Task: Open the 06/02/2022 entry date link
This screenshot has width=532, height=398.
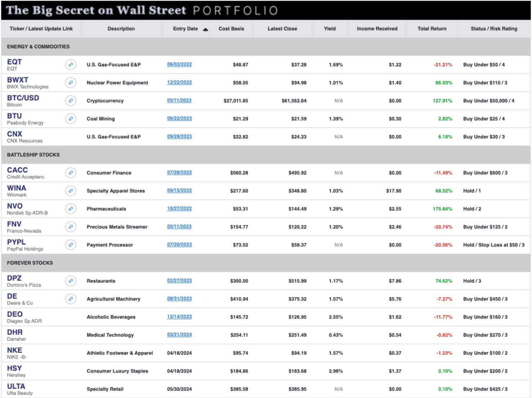Action: (x=179, y=65)
